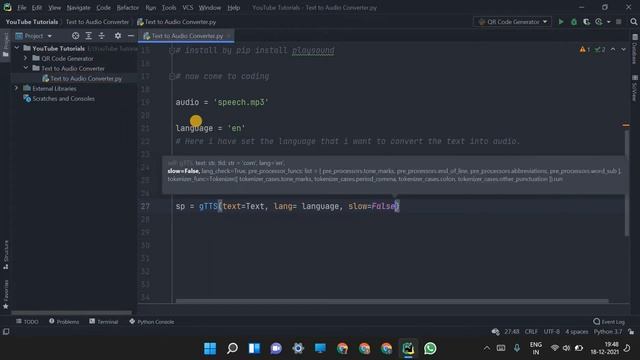Screen dimensions: 640x360
Task: Open Settings gear app in taskbar
Action: coord(298,349)
